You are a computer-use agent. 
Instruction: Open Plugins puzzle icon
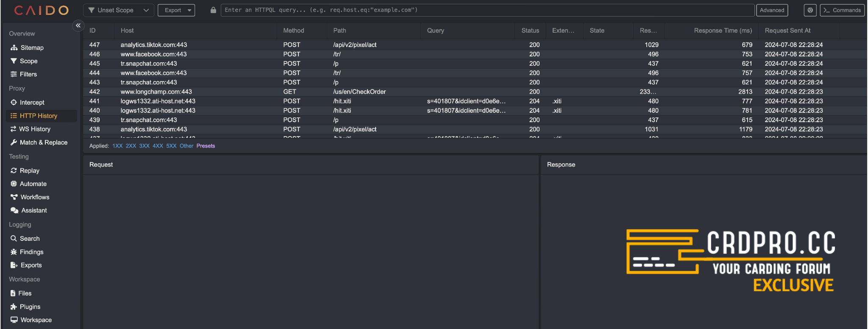(x=14, y=307)
